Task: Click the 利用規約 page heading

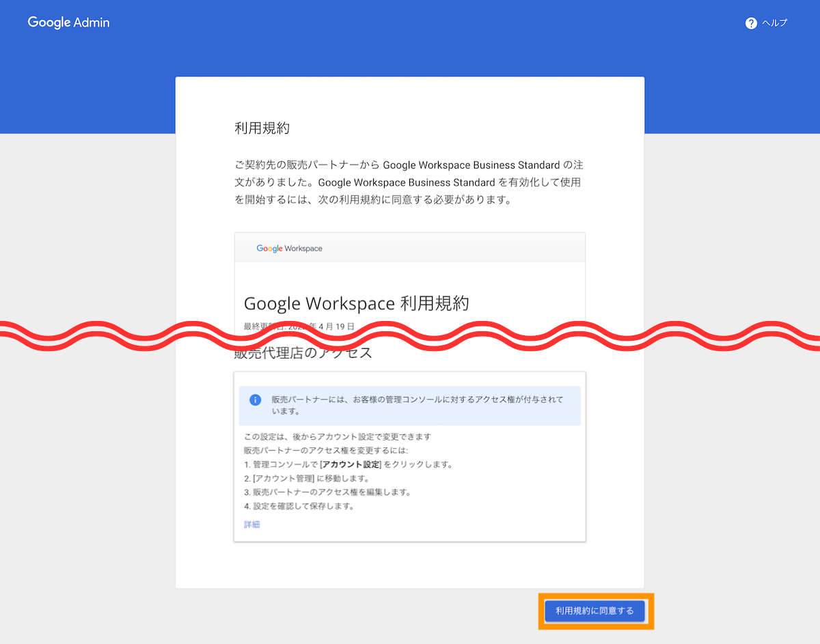Action: click(262, 128)
